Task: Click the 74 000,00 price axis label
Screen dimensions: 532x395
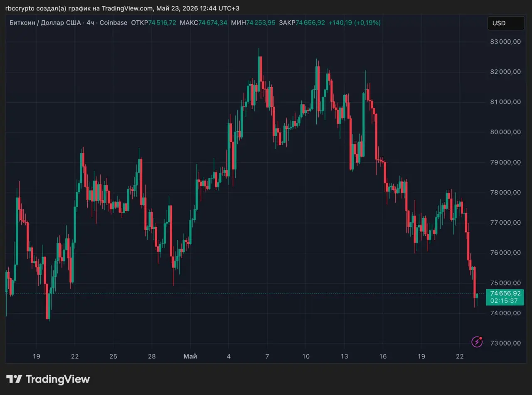Action: (505, 313)
